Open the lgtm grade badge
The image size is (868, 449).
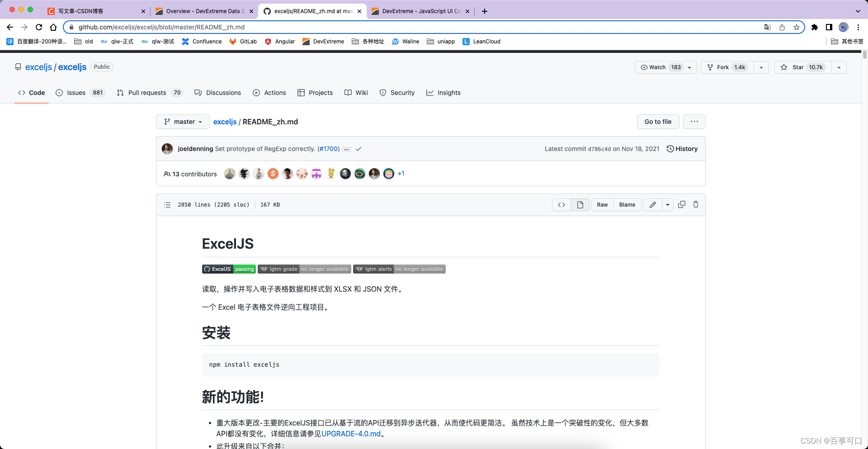[304, 269]
